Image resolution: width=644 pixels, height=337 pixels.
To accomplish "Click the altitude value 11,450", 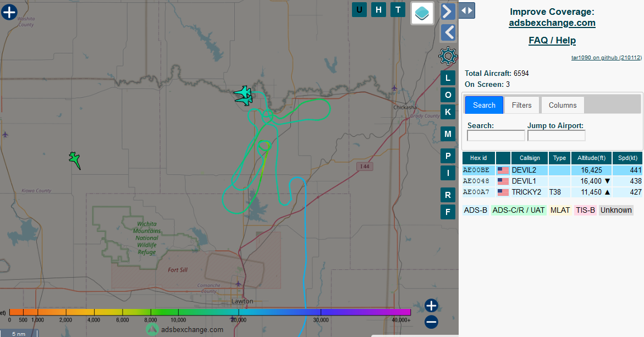I will tap(591, 192).
